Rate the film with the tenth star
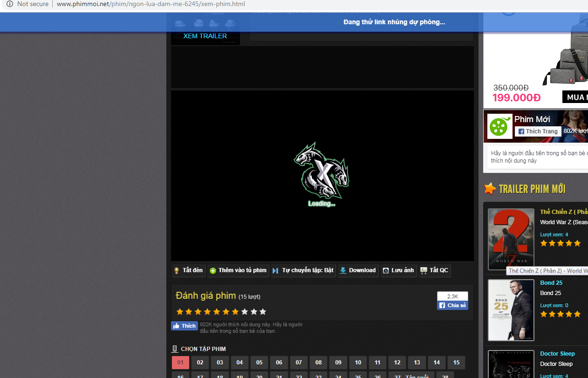 (x=263, y=312)
